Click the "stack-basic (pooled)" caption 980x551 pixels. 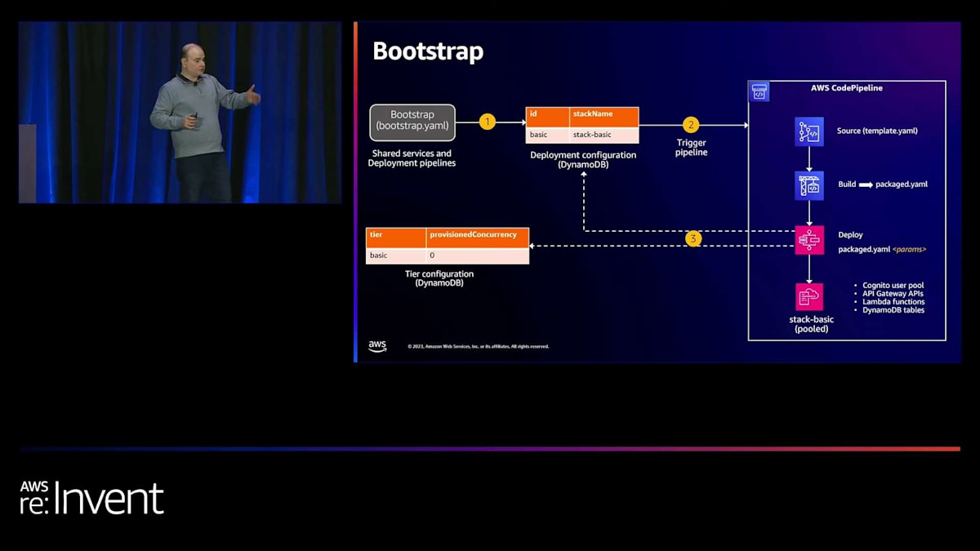pyautogui.click(x=811, y=324)
